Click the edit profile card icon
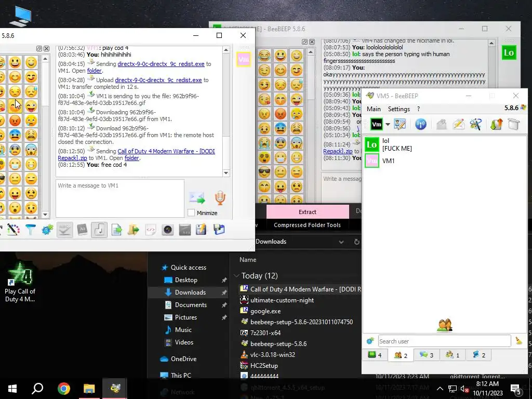Viewport: 532px width, 399px height. click(x=400, y=124)
